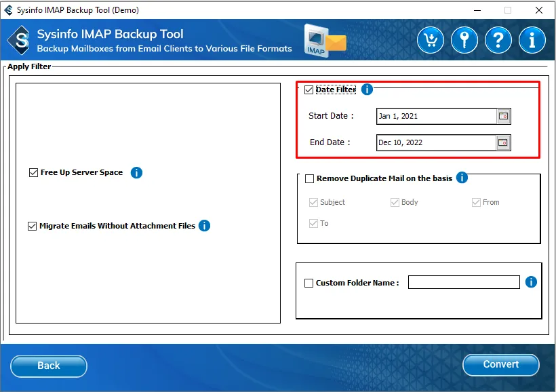Click the About info icon in header
Image resolution: width=556 pixels, height=392 pixels.
click(x=532, y=40)
